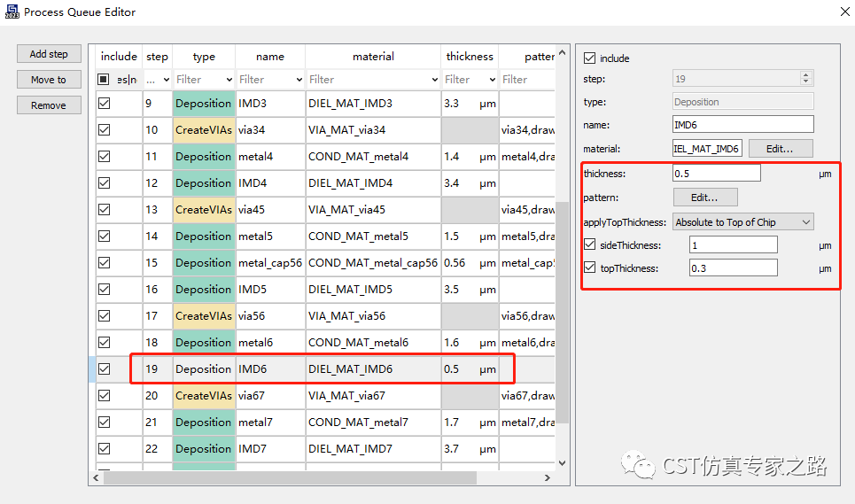Click the type column header
The height and width of the screenshot is (504, 855).
204,56
